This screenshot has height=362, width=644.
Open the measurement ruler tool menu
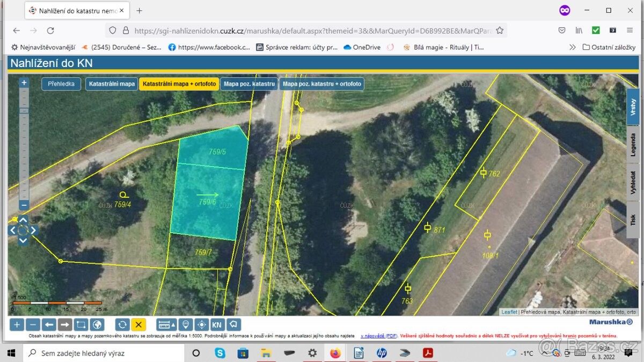[x=166, y=324]
